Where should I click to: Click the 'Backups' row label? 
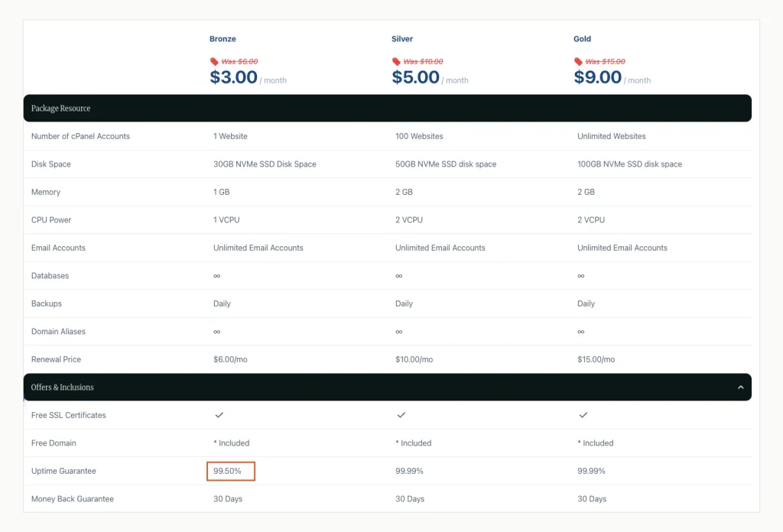47,303
